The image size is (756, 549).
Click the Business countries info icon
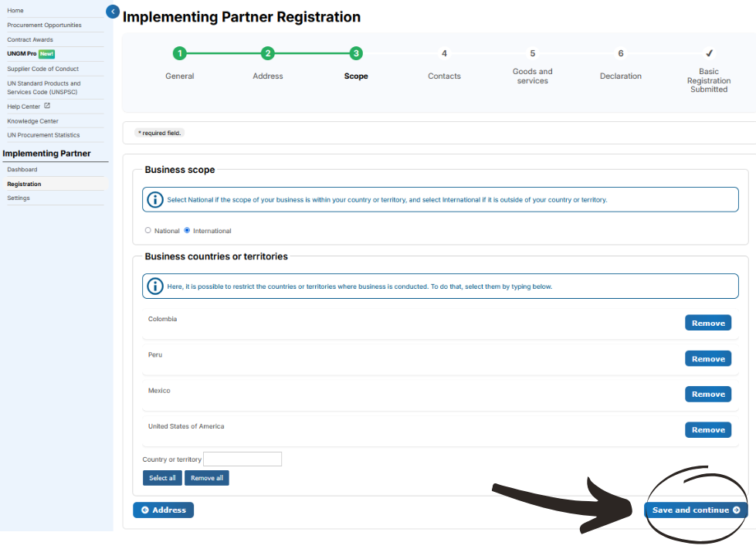[x=154, y=286]
